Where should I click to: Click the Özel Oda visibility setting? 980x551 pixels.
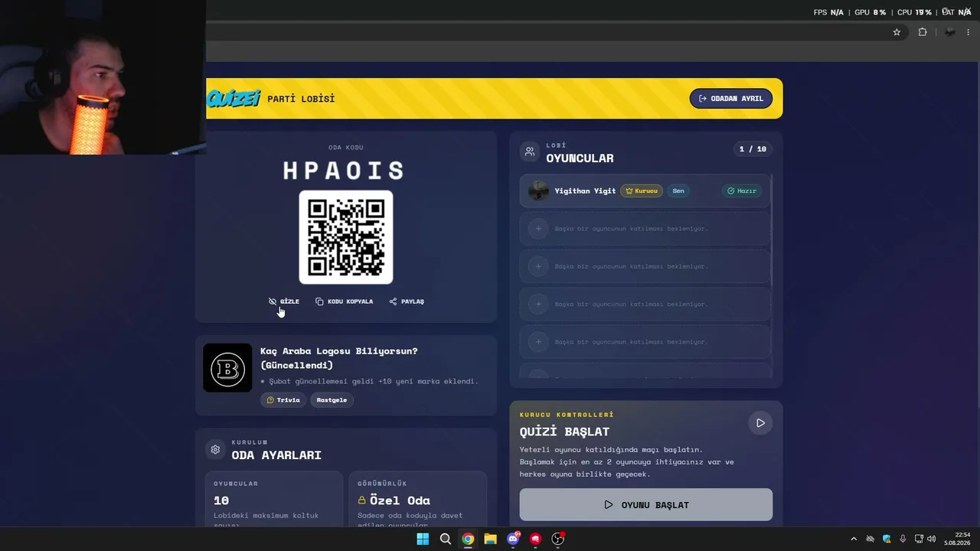[418, 500]
